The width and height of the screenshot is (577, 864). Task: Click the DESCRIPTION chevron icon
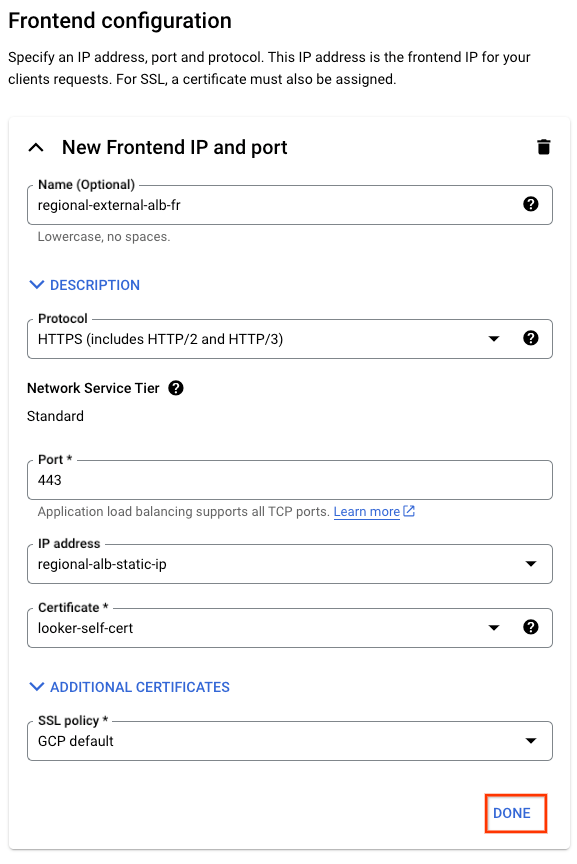[36, 285]
